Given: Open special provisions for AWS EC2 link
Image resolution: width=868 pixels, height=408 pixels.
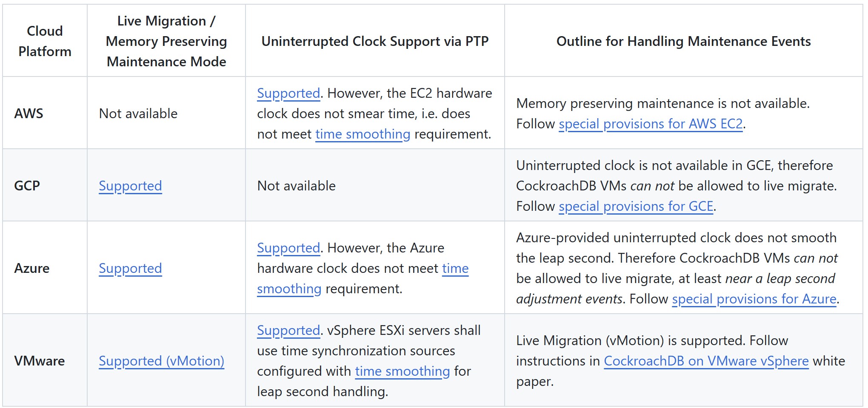Looking at the screenshot, I should tap(651, 124).
